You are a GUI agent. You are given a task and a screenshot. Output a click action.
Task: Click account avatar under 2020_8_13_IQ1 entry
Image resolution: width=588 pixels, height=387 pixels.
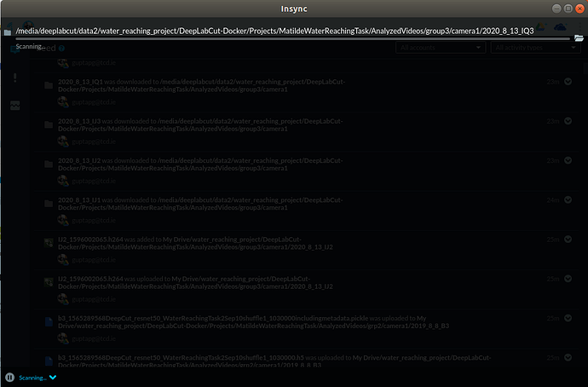pyautogui.click(x=63, y=102)
